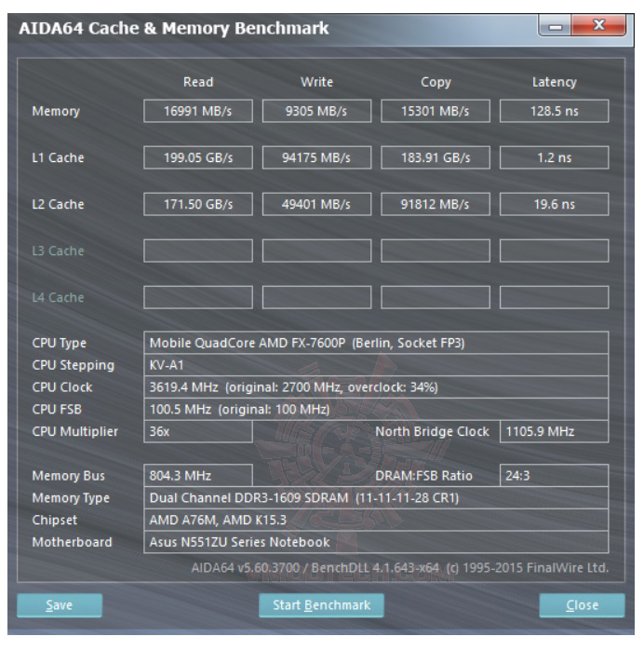
Task: Select the L2 Cache Copy value 91812 MB/s
Action: [436, 204]
